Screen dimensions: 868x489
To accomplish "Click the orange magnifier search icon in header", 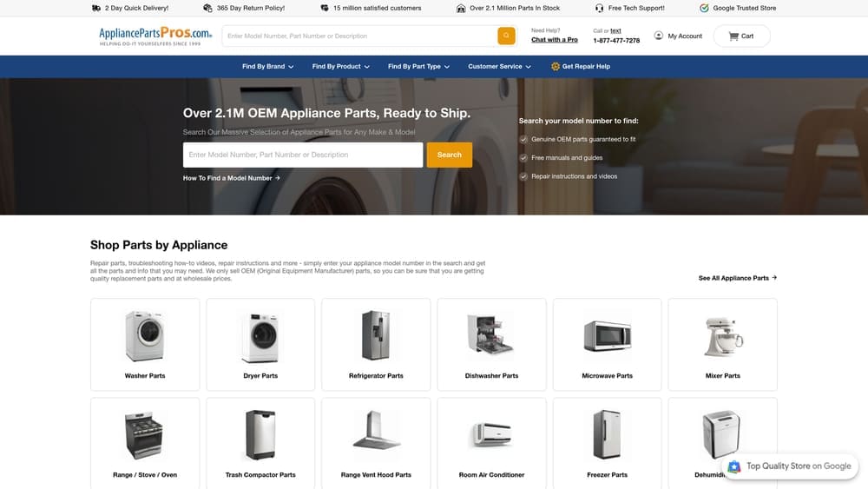I will pyautogui.click(x=506, y=36).
